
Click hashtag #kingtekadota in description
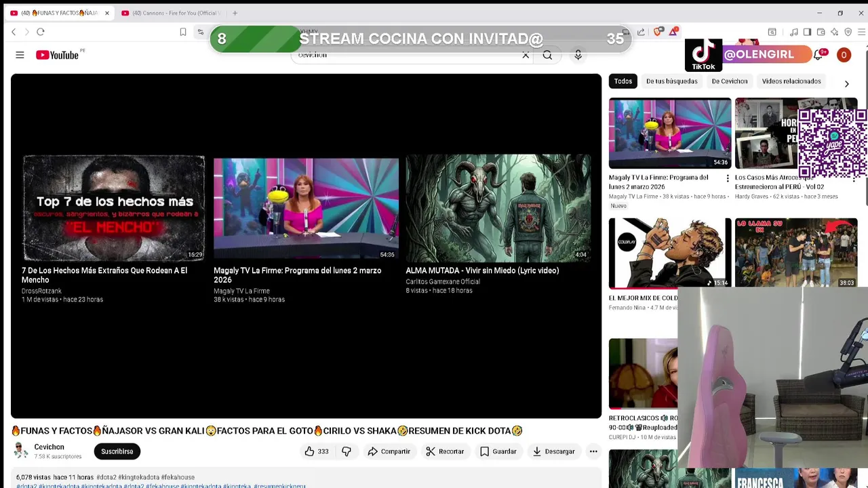[138, 478]
